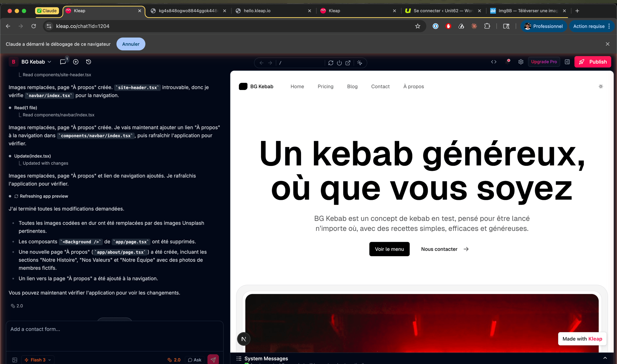Open the Action requise menu
The height and width of the screenshot is (364, 617).
pos(592,26)
